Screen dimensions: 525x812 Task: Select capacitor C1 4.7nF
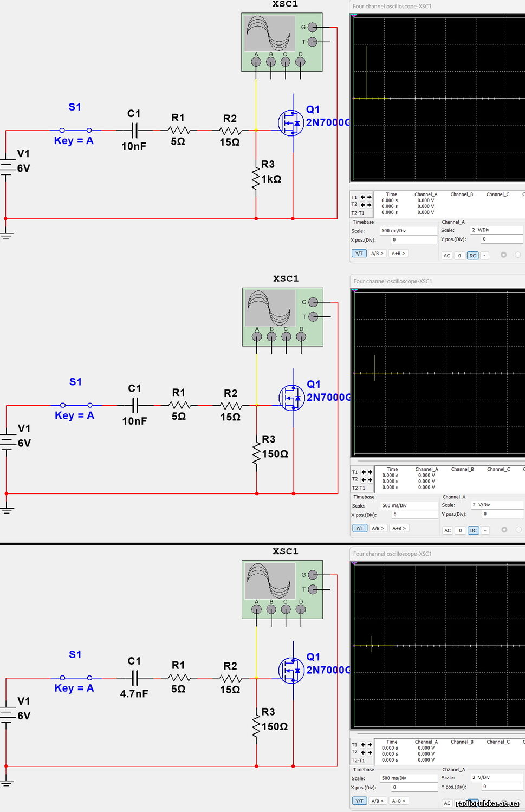coord(135,678)
